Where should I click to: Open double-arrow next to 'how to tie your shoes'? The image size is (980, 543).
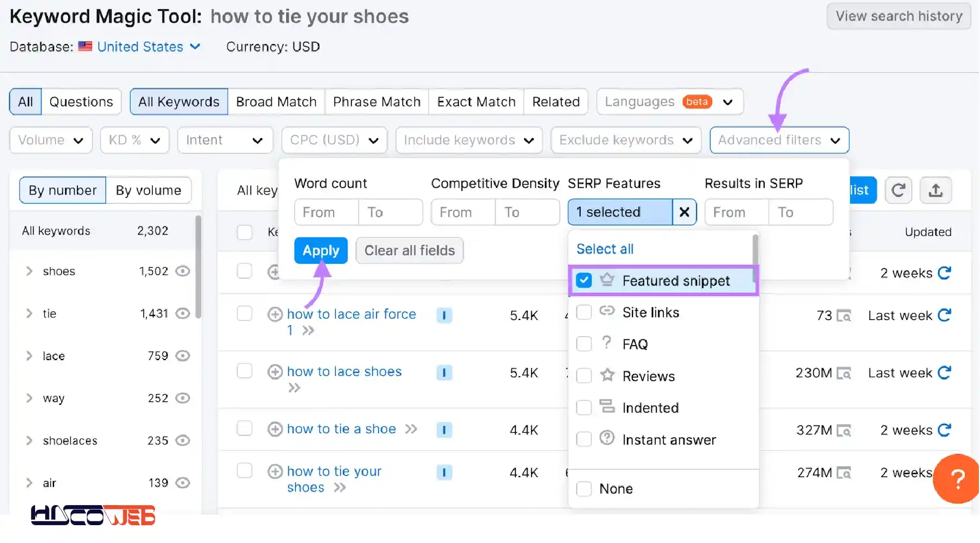[340, 488]
